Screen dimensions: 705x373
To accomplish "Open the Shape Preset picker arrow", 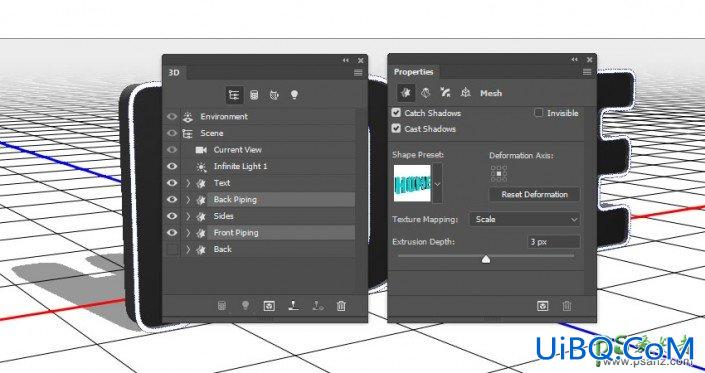I will point(437,183).
